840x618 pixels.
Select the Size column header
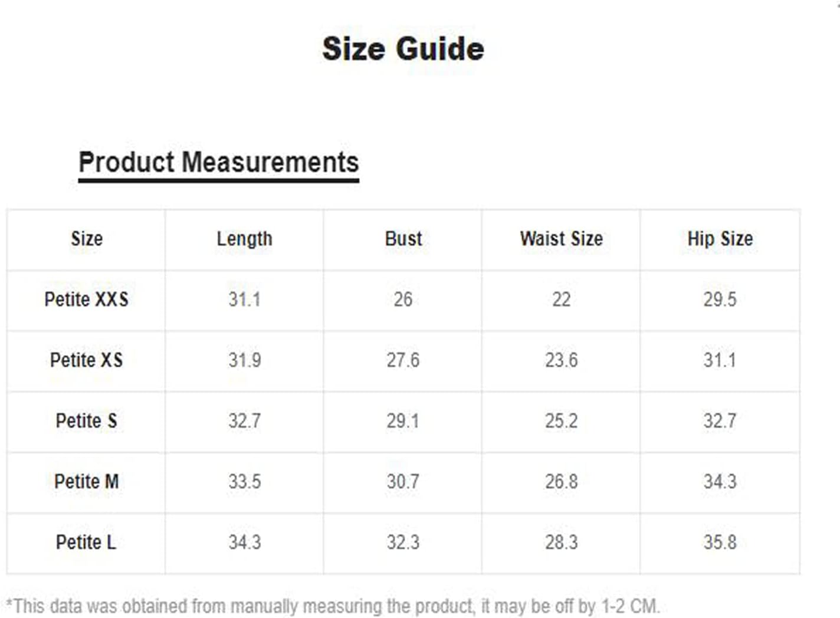87,239
